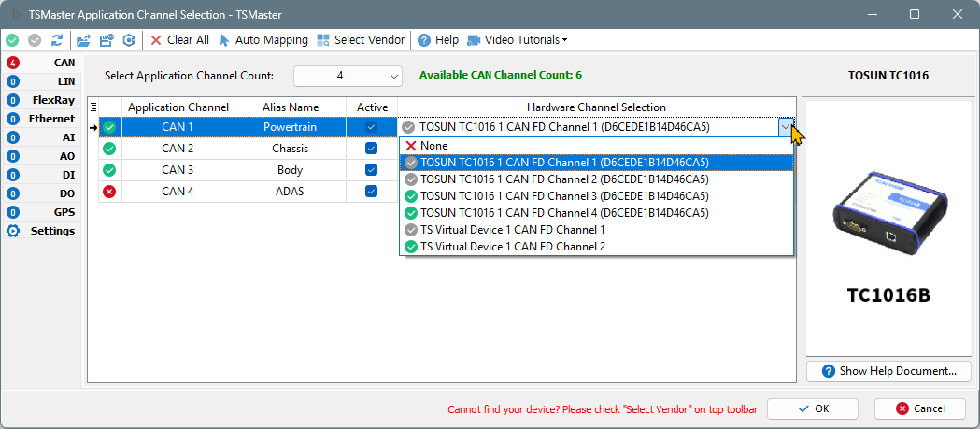Viewport: 980px width, 429px height.
Task: Open the Settings tab
Action: click(x=41, y=232)
